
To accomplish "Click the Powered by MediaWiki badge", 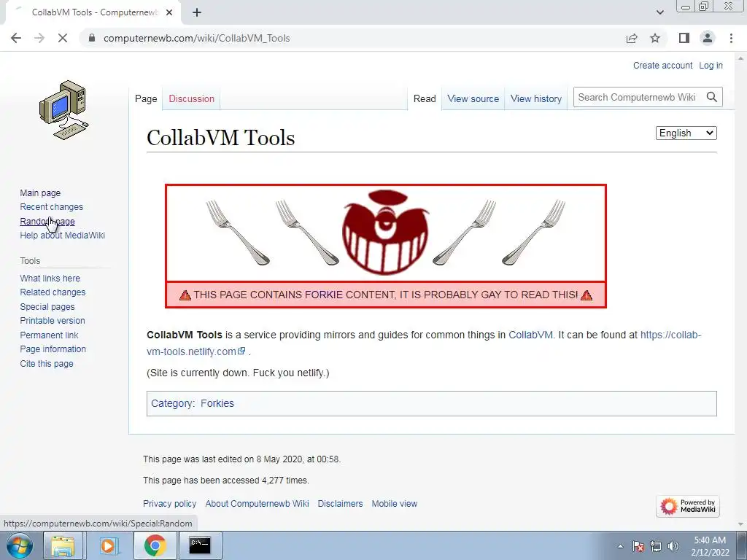I will point(688,506).
